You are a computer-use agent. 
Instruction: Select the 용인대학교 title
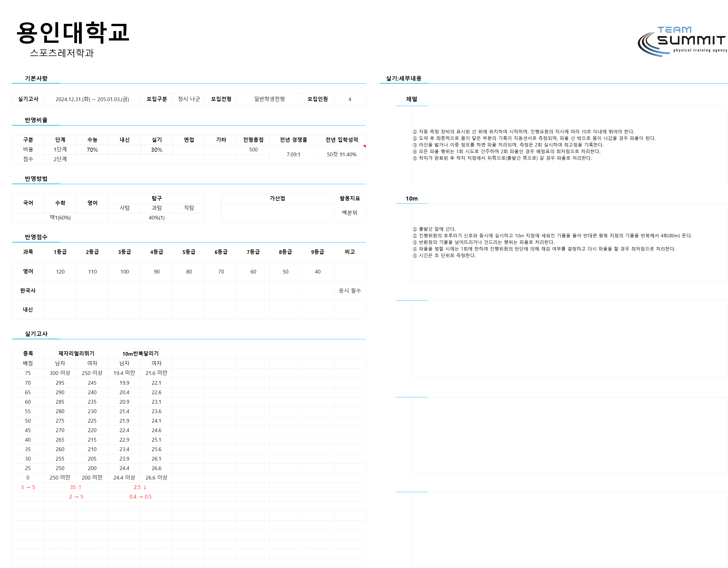click(x=73, y=33)
